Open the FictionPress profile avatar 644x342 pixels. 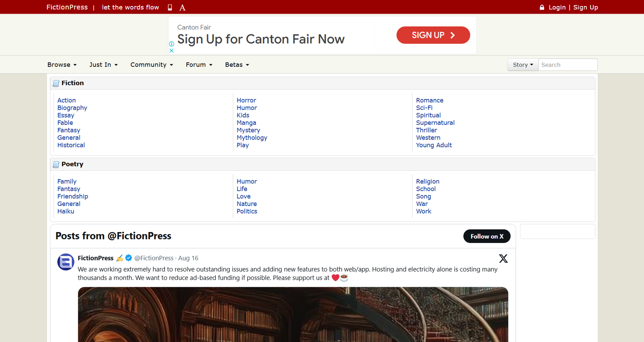point(66,262)
